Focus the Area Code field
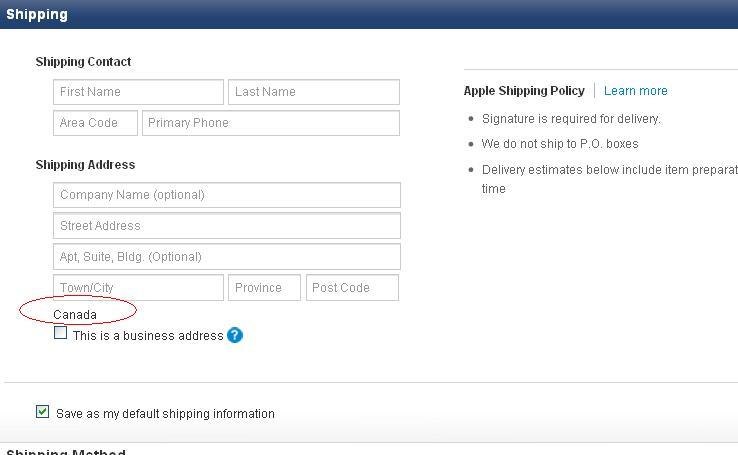 tap(95, 123)
